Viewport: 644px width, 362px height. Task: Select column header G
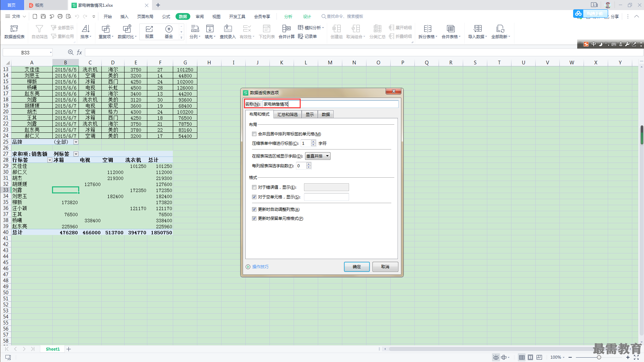tap(185, 63)
